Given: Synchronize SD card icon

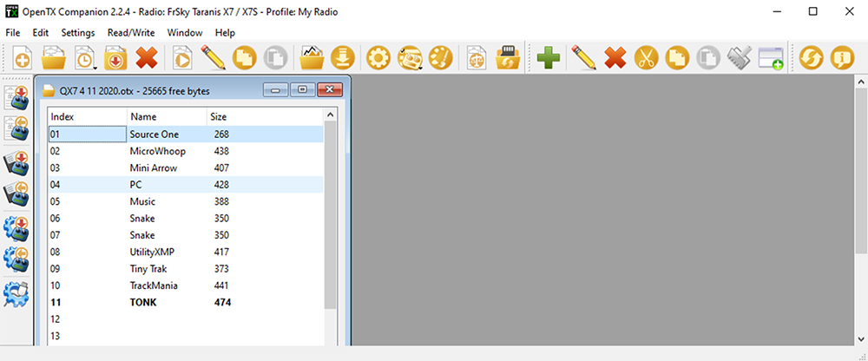Looking at the screenshot, I should pos(508,57).
